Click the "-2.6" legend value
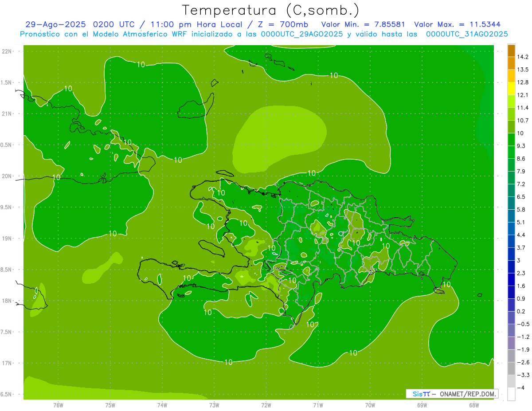Image resolution: width=532 pixels, height=411 pixels. [x=523, y=363]
